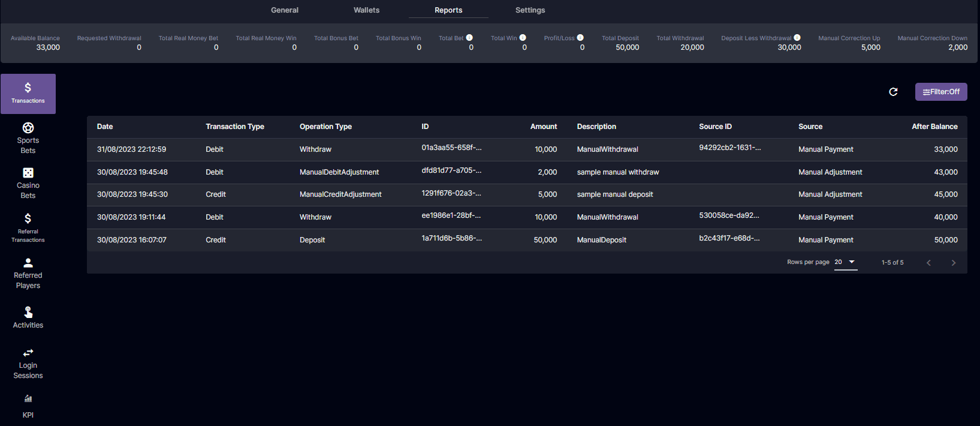Sort by Date column header
980x426 pixels.
click(x=105, y=127)
